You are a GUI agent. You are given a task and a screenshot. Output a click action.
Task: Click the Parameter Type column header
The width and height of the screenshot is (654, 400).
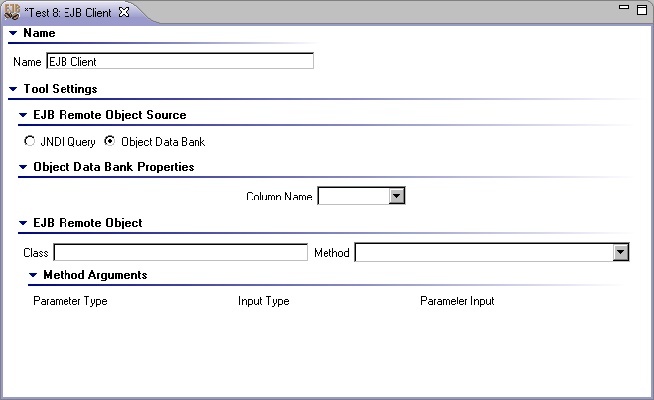pyautogui.click(x=70, y=301)
